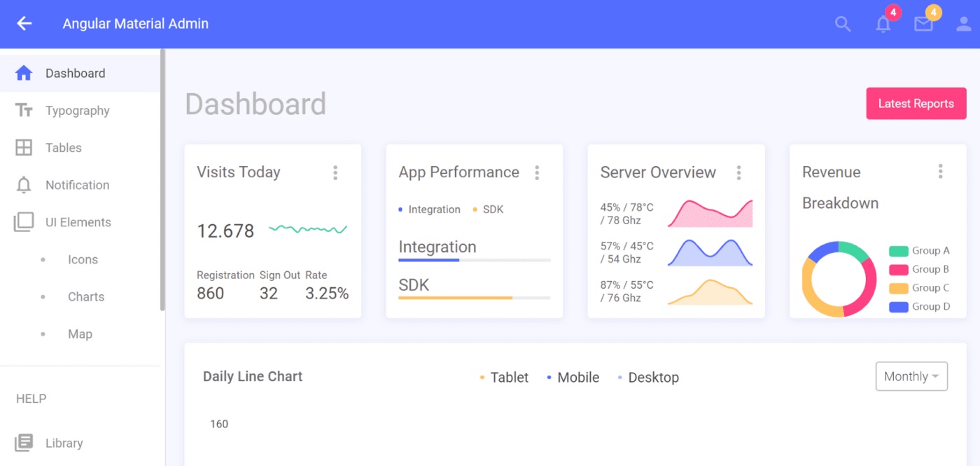Click the Latest Reports button
The width and height of the screenshot is (980, 466).
click(x=916, y=104)
